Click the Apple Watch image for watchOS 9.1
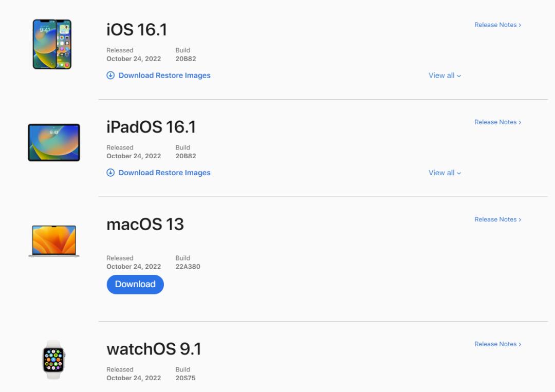555x392 pixels. (53, 360)
